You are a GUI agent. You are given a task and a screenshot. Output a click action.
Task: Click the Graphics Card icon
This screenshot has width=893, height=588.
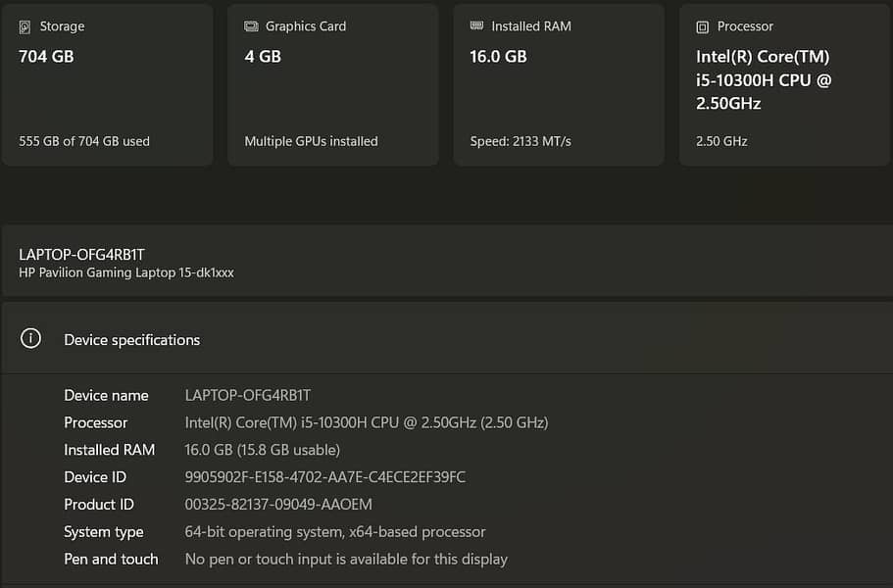251,26
